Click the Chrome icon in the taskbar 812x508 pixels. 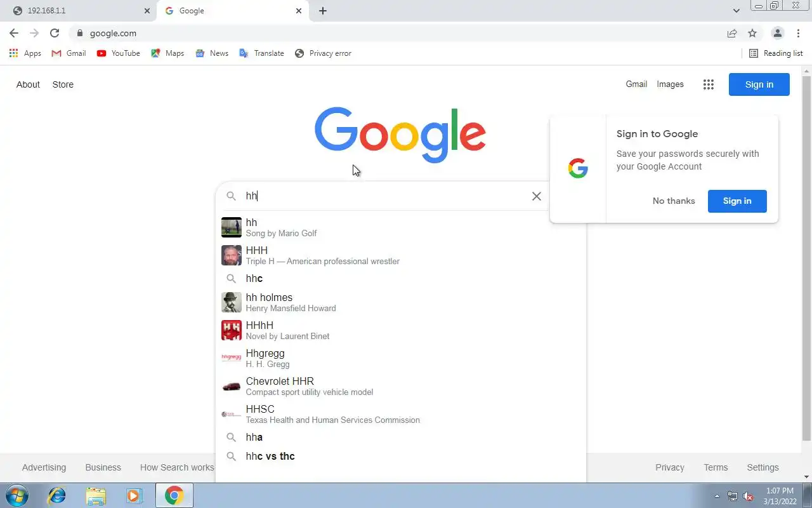tap(174, 495)
